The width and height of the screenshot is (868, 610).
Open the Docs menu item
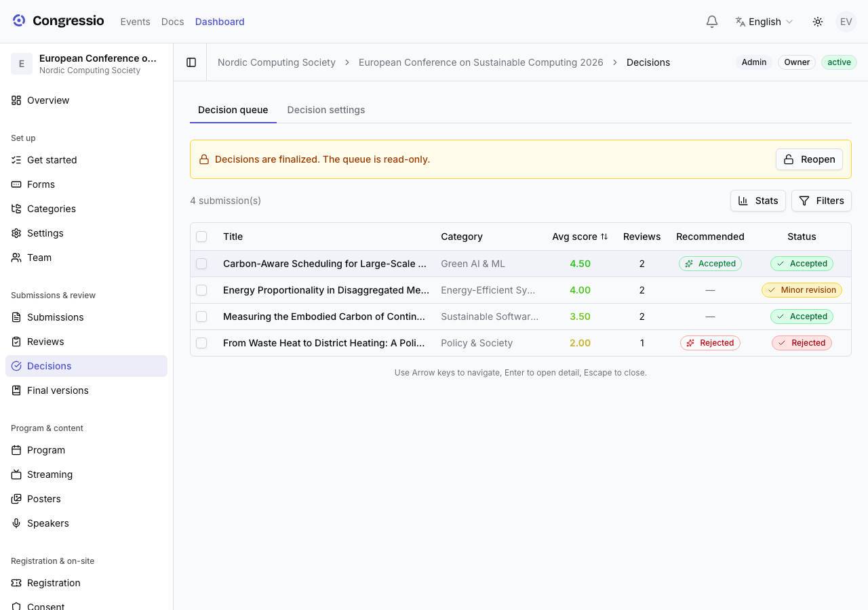pos(173,22)
